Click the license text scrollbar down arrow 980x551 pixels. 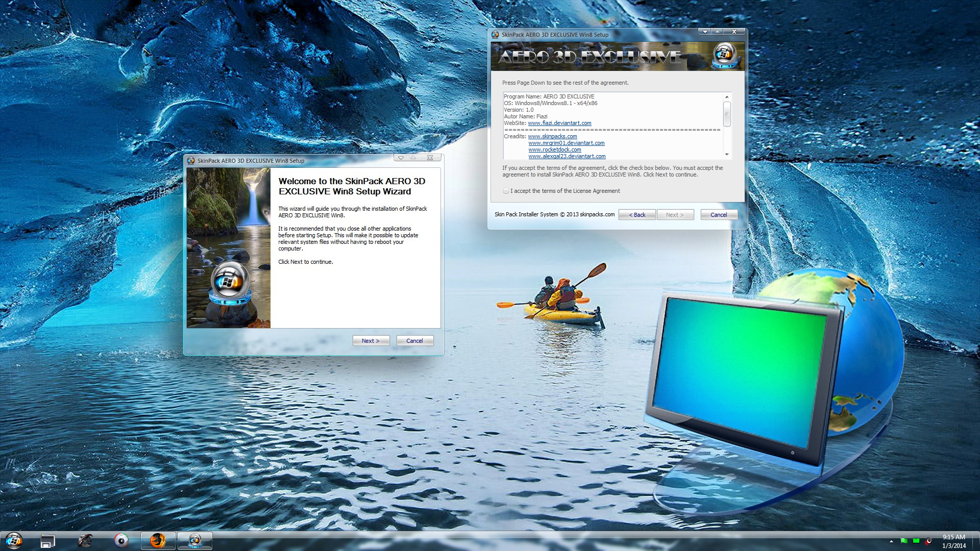pyautogui.click(x=727, y=154)
